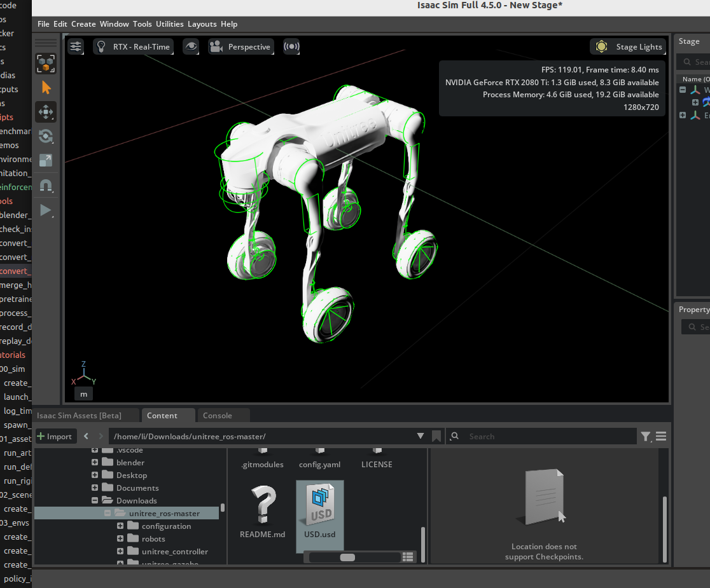This screenshot has width=710, height=588.
Task: Toggle the Snap magnet tool
Action: click(x=46, y=186)
